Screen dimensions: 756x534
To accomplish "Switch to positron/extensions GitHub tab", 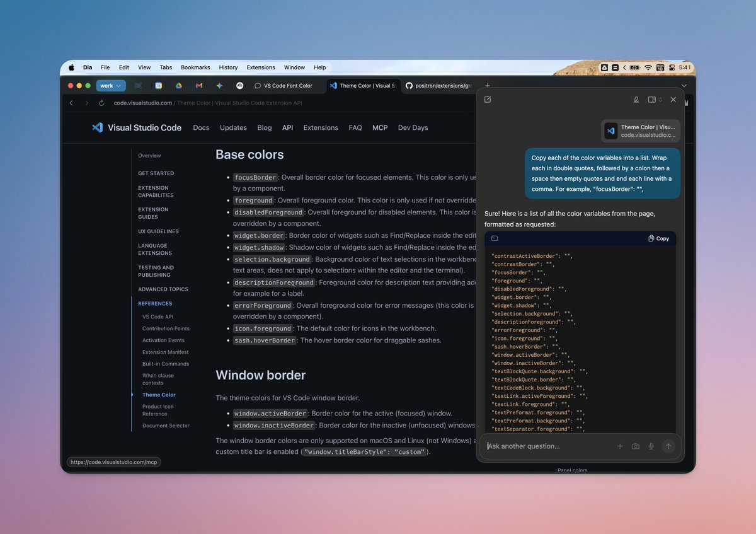I will [438, 86].
